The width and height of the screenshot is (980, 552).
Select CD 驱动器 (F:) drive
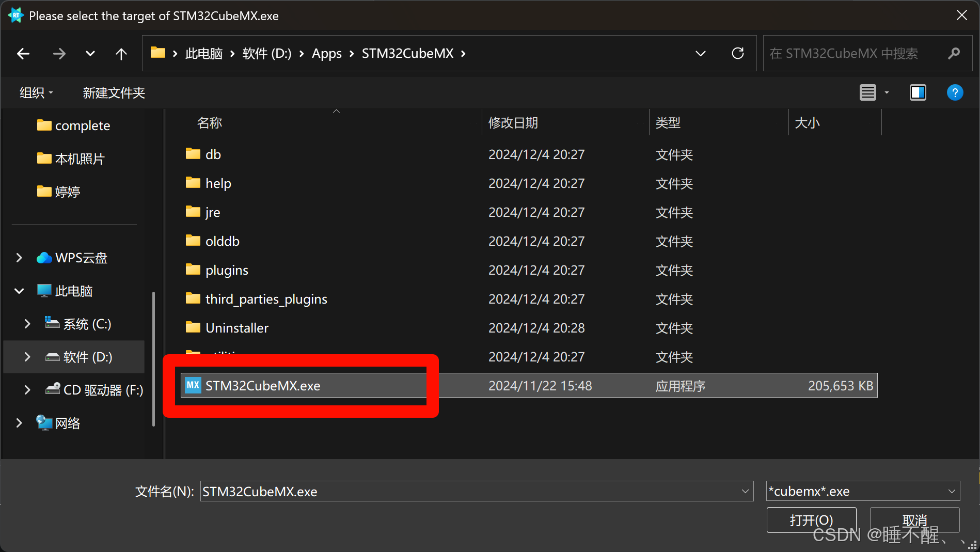94,390
